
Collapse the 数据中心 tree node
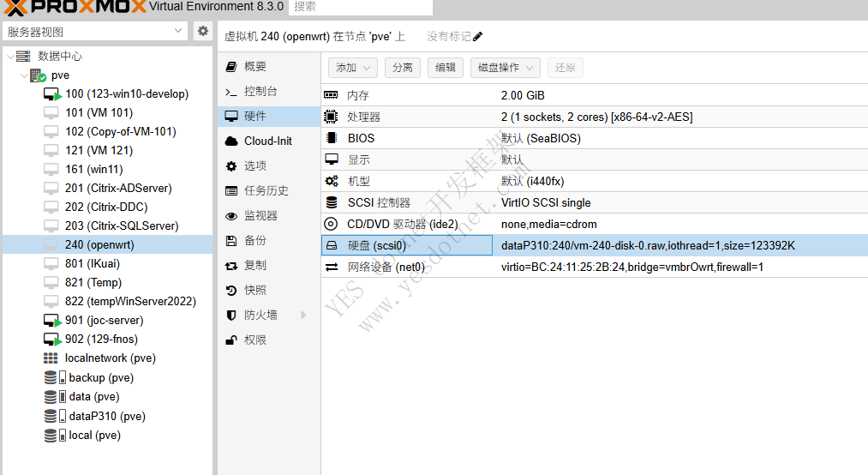[x=10, y=57]
